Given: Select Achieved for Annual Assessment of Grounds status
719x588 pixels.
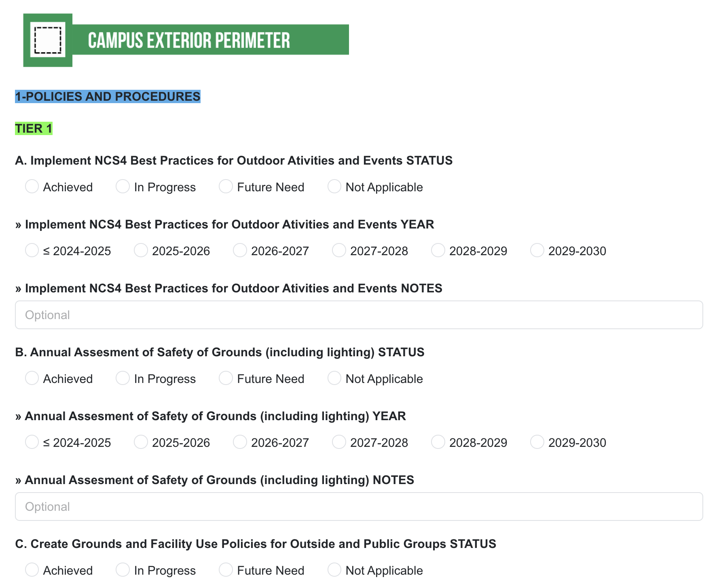Looking at the screenshot, I should (32, 378).
